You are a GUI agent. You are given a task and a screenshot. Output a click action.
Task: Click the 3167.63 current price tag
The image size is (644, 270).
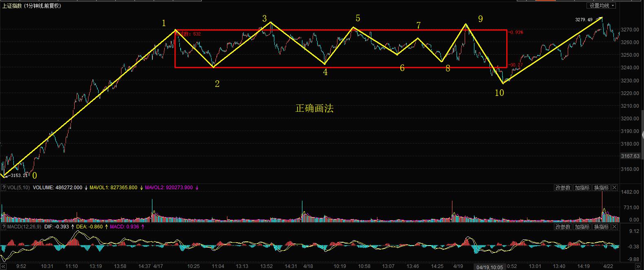(x=630, y=156)
